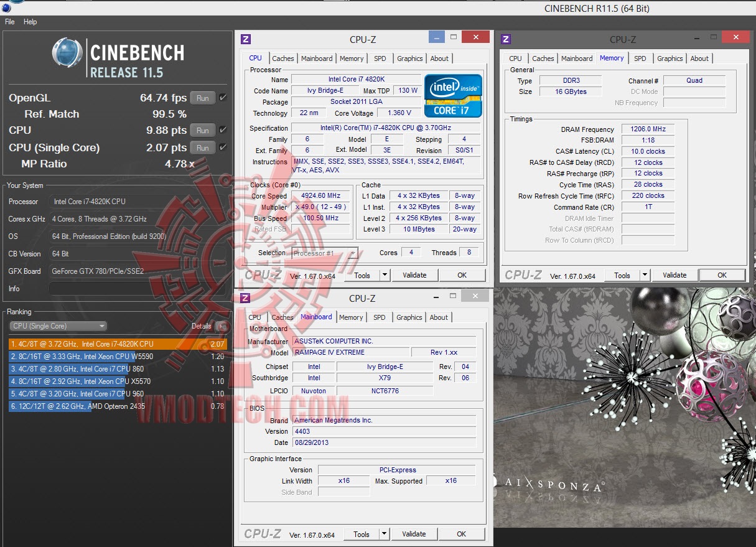Toggle the OpenGL test checkbox
The height and width of the screenshot is (547, 756).
[223, 98]
